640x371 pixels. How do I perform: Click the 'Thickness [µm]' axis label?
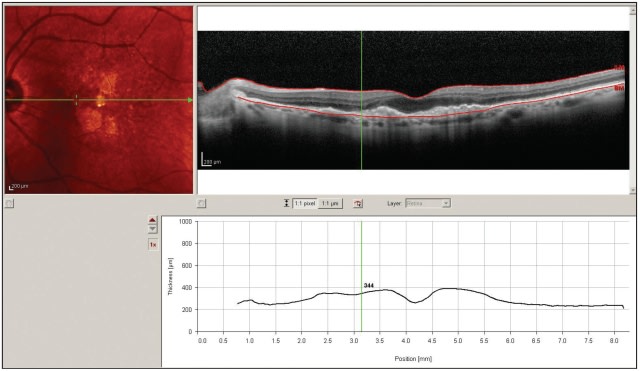[171, 276]
